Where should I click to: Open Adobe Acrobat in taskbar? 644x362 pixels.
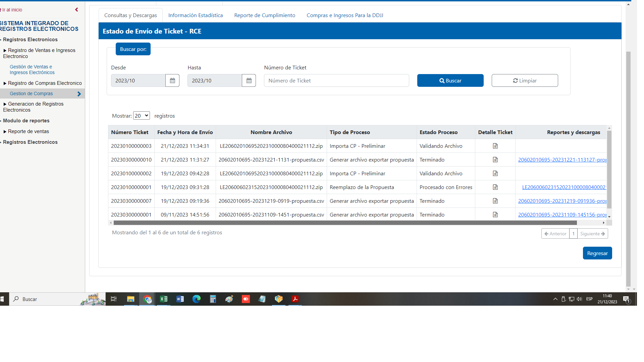click(295, 299)
